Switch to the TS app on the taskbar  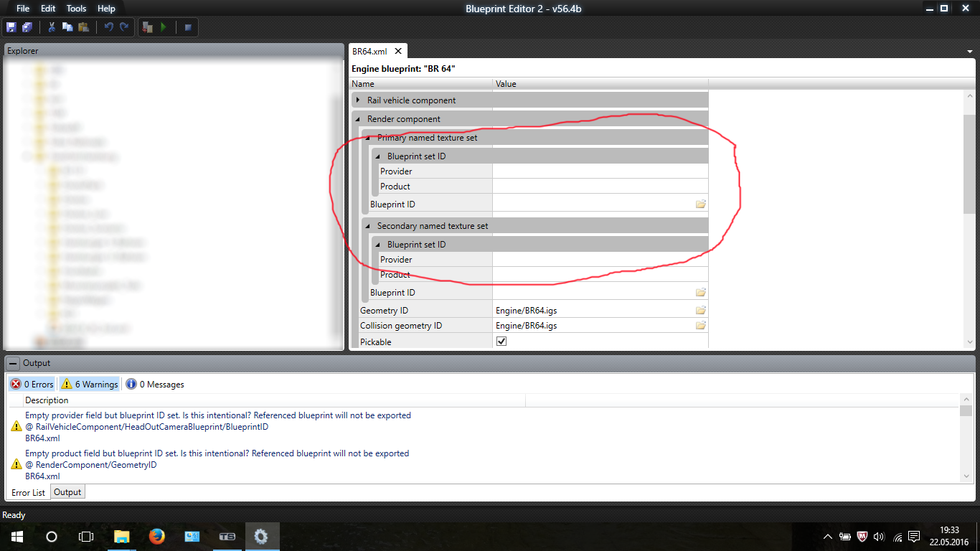coord(227,537)
